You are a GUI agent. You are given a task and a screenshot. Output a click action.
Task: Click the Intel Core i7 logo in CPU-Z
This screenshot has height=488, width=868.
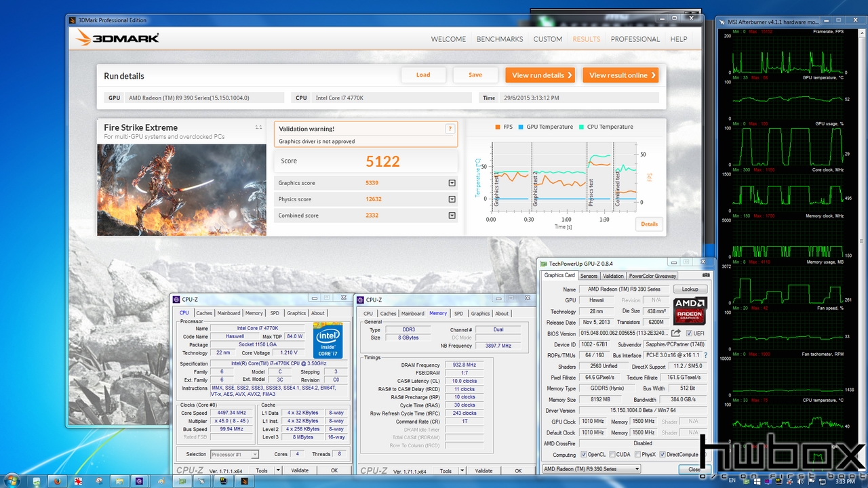(328, 341)
